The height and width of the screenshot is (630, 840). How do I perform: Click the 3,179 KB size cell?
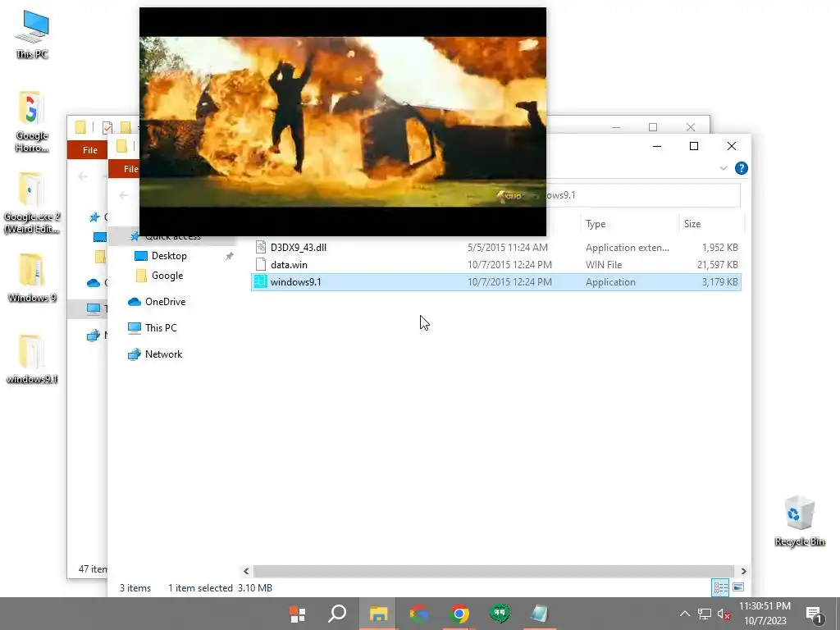(719, 282)
